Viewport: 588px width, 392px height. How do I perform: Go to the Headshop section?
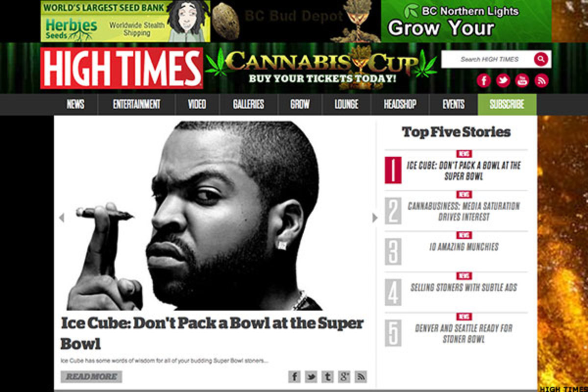tap(400, 104)
